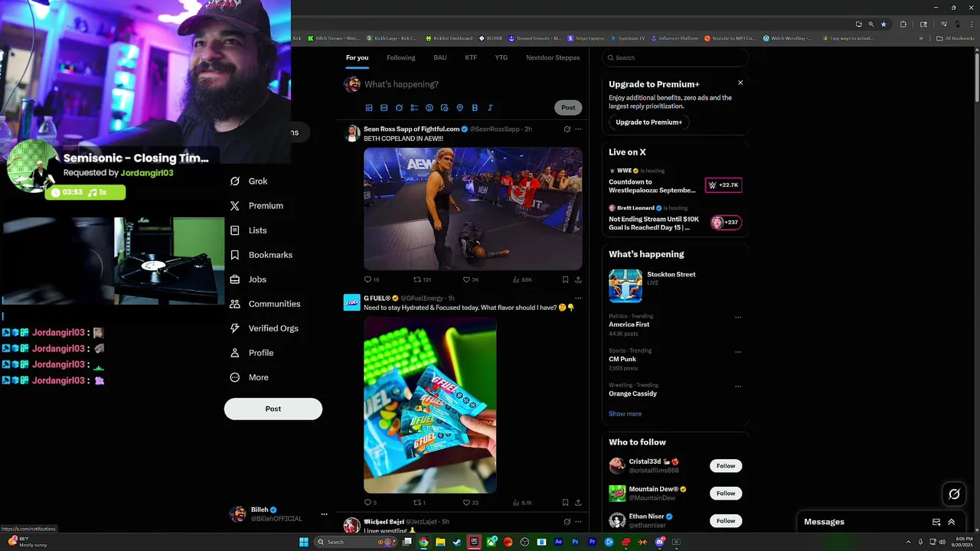Screen dimensions: 980x551
Task: Follow Mountain Dew account
Action: 726,494
